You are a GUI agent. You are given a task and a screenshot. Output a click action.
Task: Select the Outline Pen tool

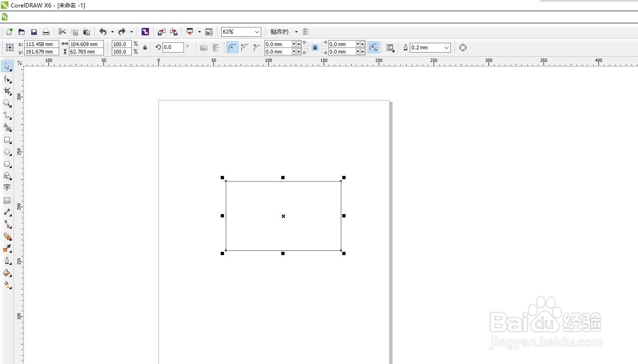pos(7,261)
